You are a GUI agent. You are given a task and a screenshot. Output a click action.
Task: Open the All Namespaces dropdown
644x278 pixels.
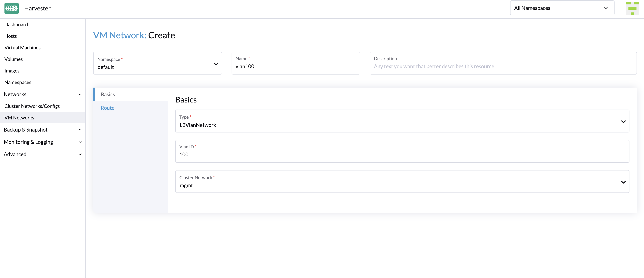pos(562,8)
